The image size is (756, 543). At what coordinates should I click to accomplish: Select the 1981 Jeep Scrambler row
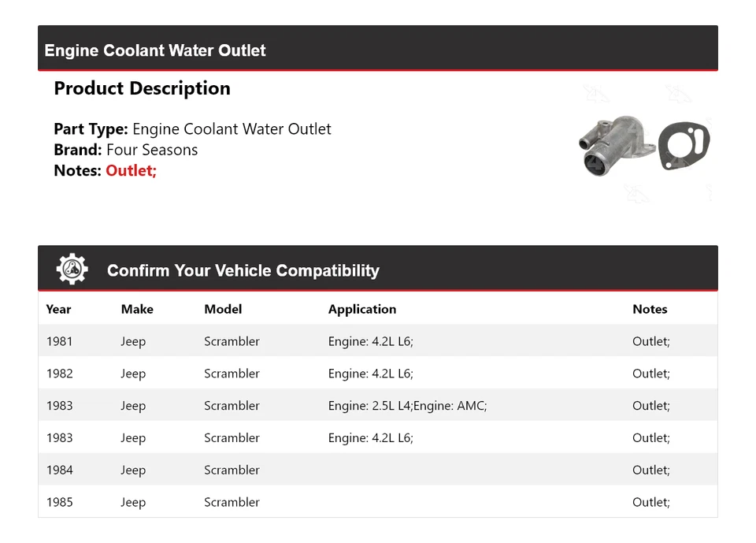click(232, 341)
